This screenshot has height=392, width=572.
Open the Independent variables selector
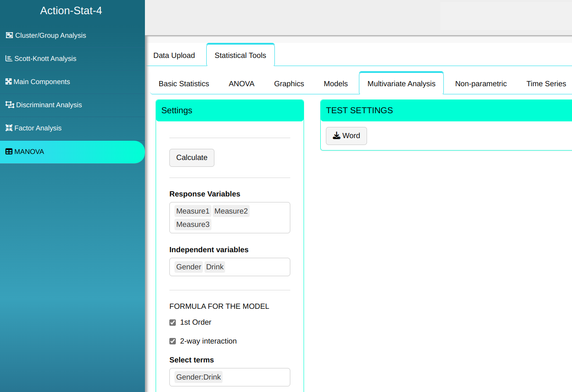(x=257, y=267)
